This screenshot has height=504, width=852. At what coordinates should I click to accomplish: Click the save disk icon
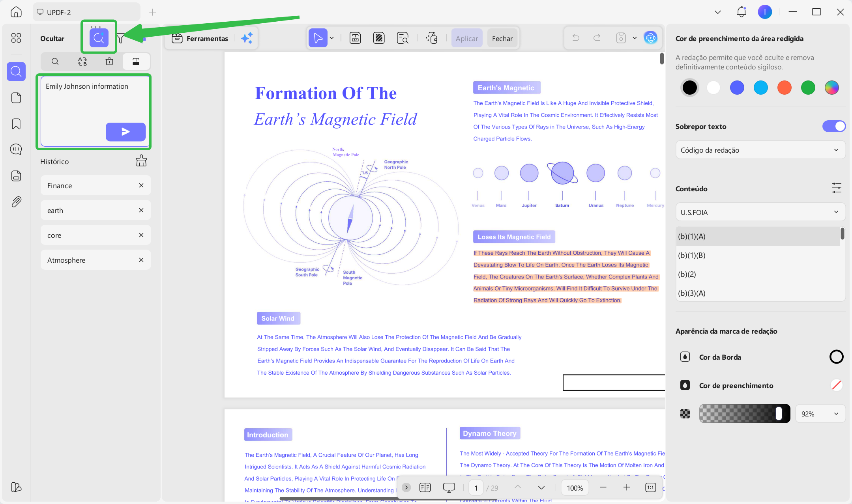(621, 38)
